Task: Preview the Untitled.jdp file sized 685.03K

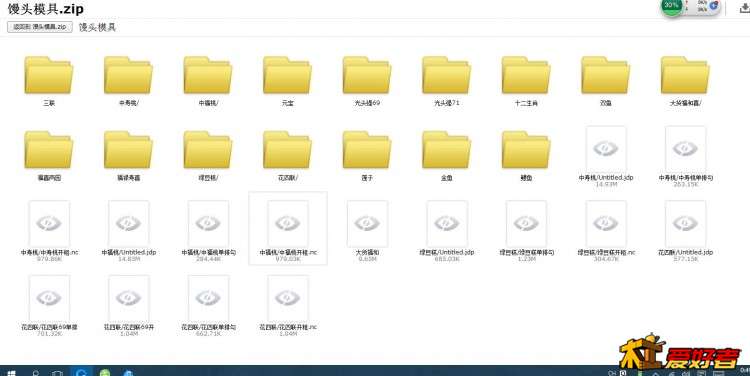Action: click(447, 223)
